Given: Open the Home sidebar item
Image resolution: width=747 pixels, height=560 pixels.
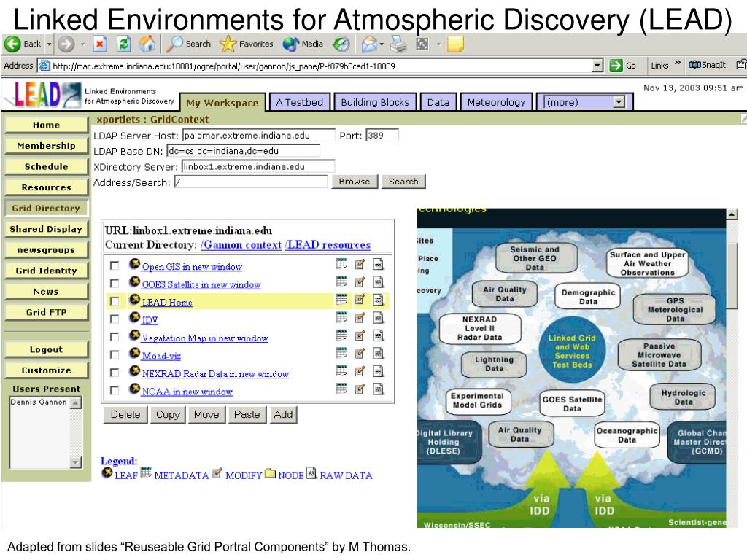Looking at the screenshot, I should pos(46,125).
